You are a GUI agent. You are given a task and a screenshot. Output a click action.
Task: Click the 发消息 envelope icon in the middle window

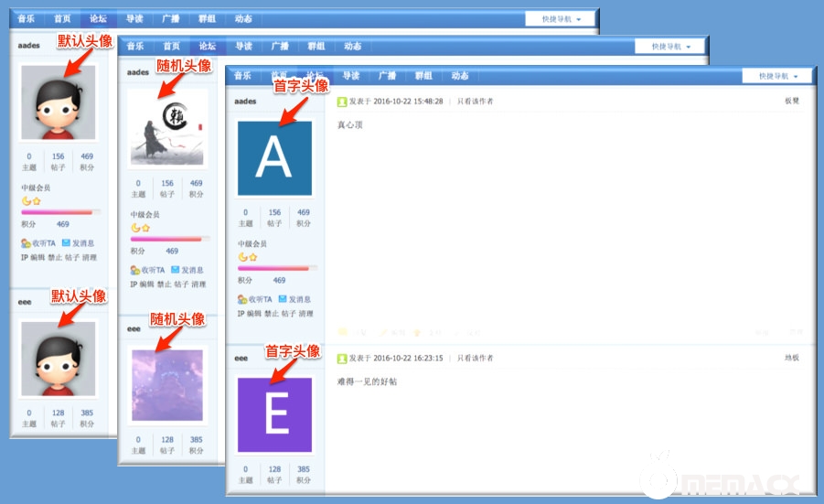(x=175, y=270)
